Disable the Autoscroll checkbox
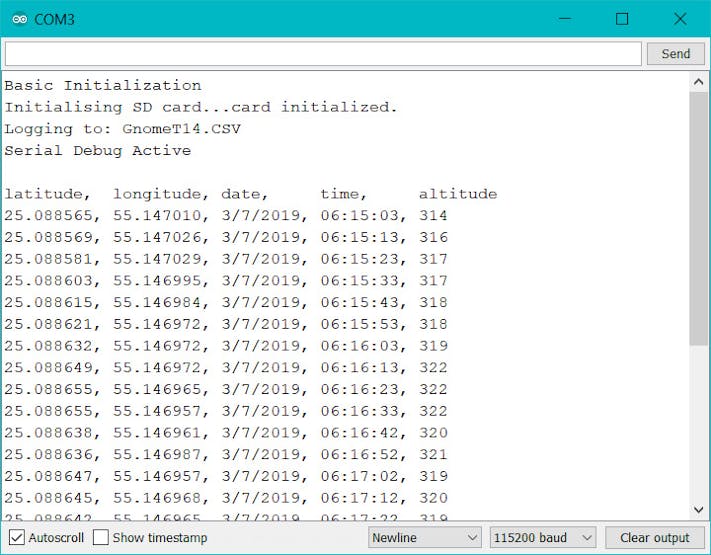711x555 pixels. click(16, 537)
